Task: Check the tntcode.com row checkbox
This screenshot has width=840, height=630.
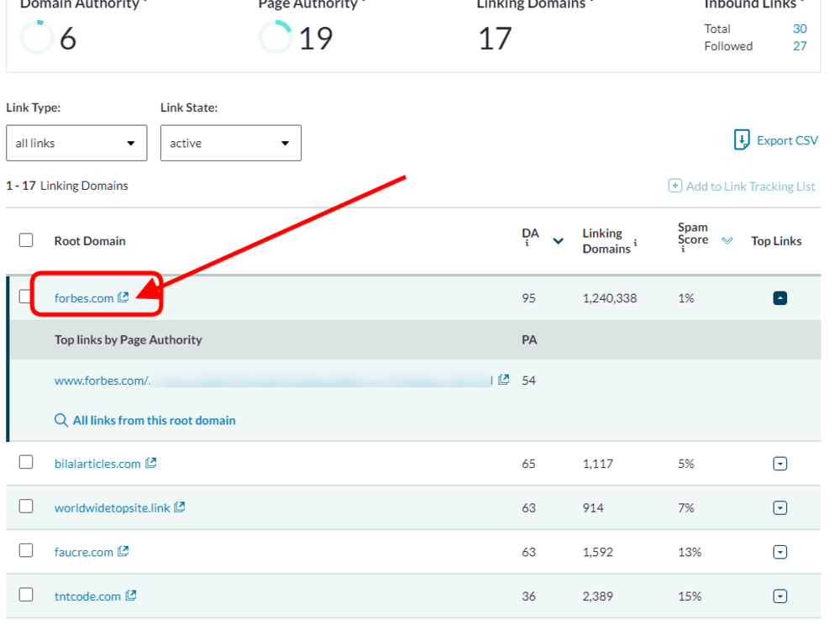Action: click(x=26, y=595)
